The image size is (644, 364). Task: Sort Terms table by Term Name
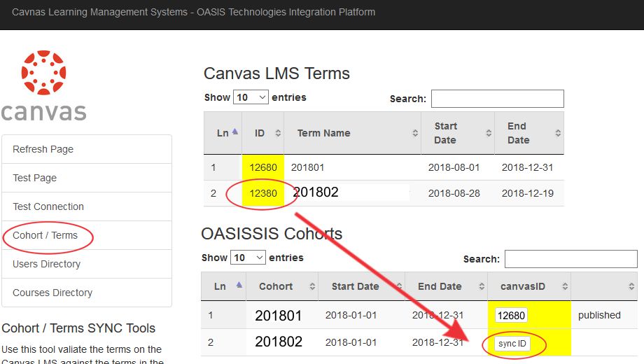pyautogui.click(x=352, y=133)
